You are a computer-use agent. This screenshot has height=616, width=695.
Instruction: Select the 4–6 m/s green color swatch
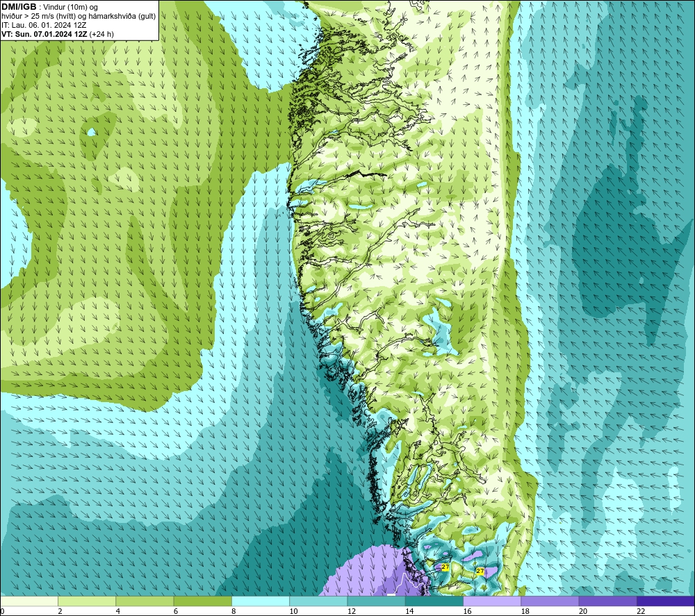point(145,601)
